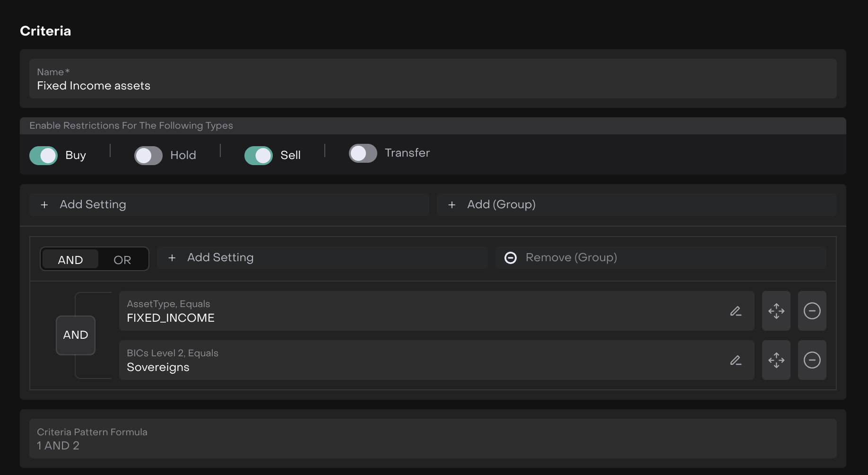Click plus icon beside Add (Group)
Screen dimensions: 868x475
(452, 205)
